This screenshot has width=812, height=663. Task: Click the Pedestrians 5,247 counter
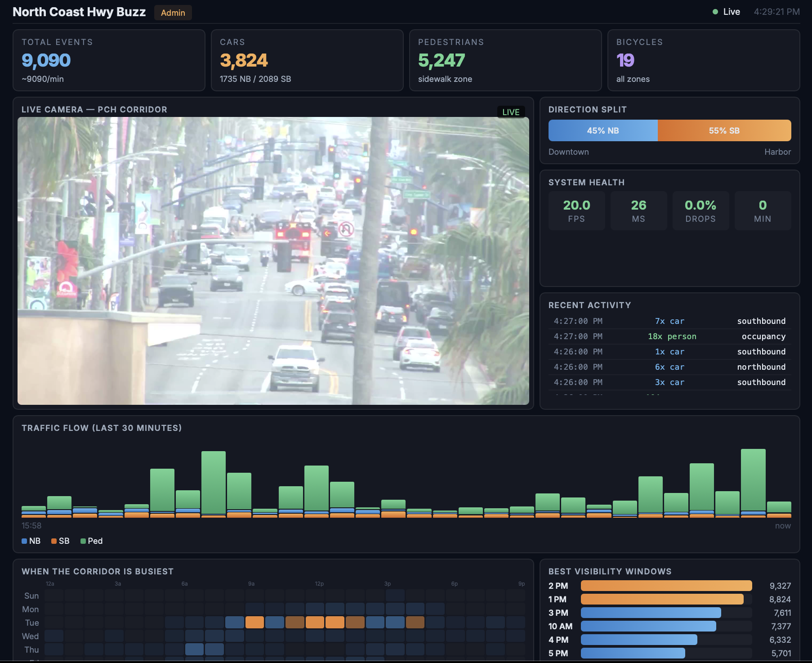click(x=442, y=59)
